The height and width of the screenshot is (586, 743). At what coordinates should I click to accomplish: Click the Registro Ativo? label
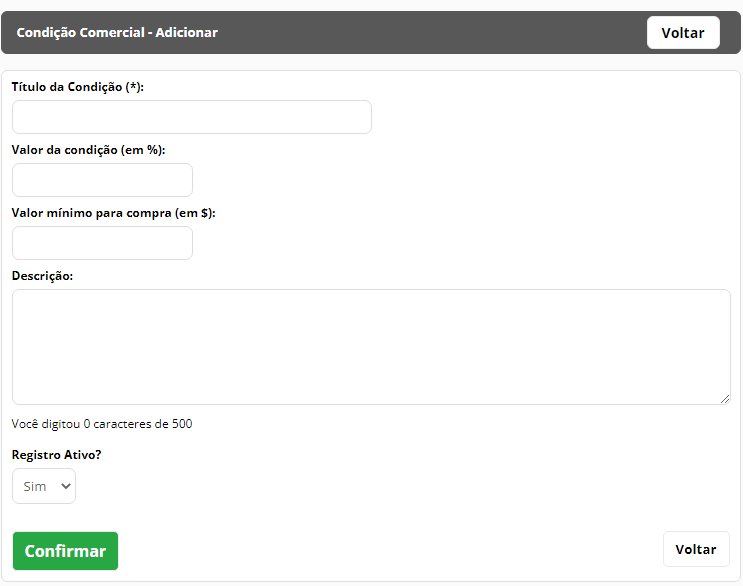56,455
